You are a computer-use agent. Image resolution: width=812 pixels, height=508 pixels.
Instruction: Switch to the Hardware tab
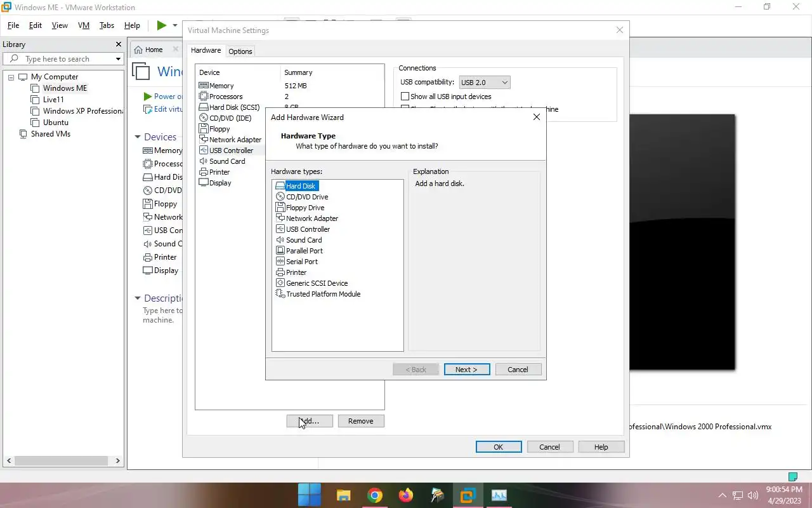point(206,51)
